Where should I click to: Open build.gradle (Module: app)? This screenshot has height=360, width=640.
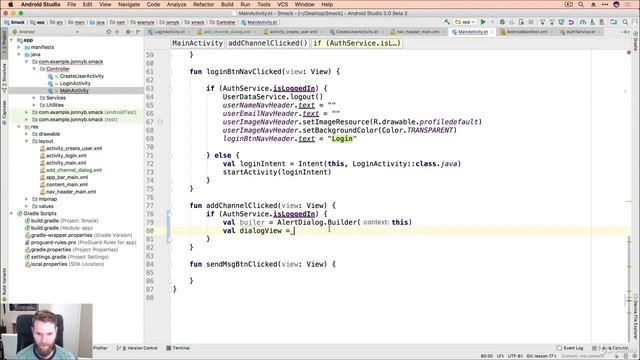click(62, 228)
